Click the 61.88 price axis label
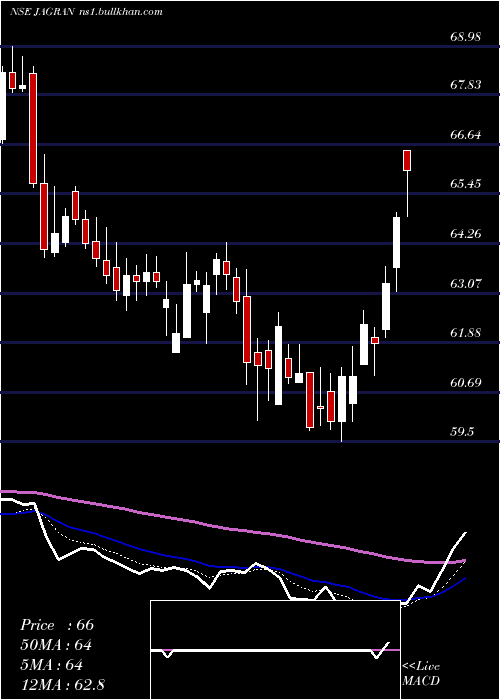The height and width of the screenshot is (700, 500). pyautogui.click(x=466, y=333)
